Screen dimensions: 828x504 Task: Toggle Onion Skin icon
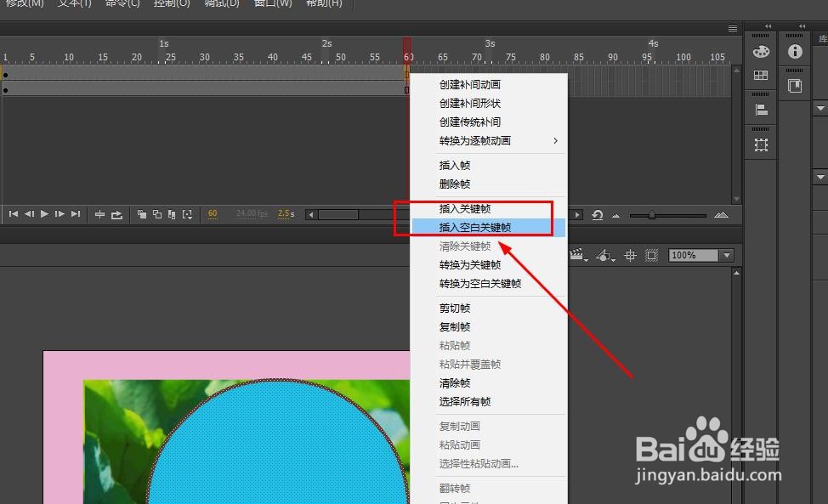[141, 213]
